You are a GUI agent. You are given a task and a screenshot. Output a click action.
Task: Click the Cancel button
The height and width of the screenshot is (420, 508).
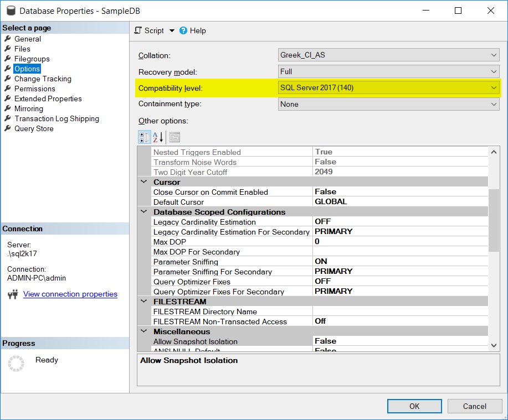tap(475, 406)
